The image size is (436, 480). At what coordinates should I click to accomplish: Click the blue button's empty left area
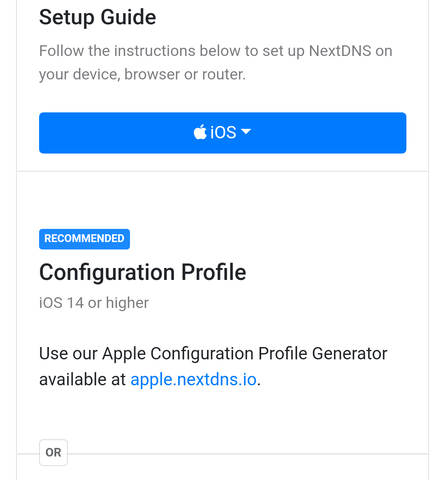[113, 133]
